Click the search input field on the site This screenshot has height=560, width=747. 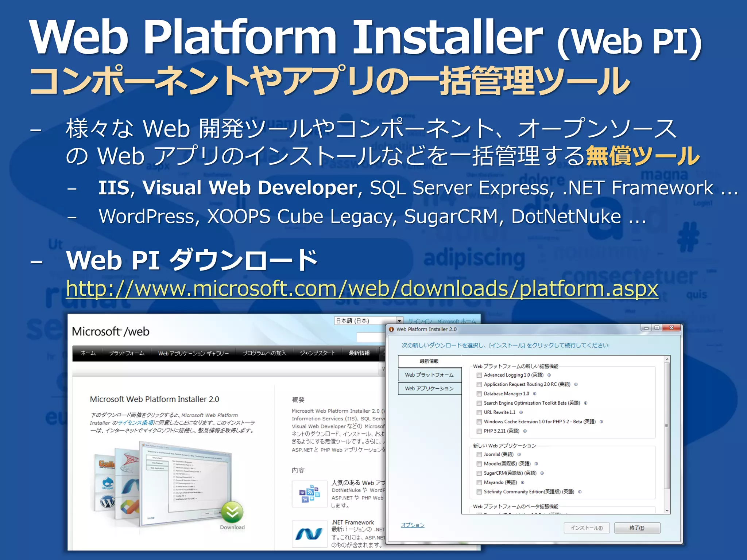coord(371,337)
